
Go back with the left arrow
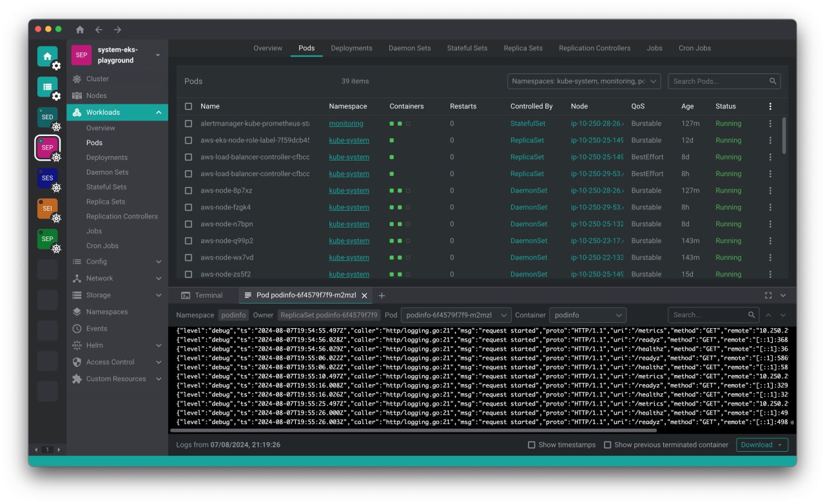click(99, 30)
